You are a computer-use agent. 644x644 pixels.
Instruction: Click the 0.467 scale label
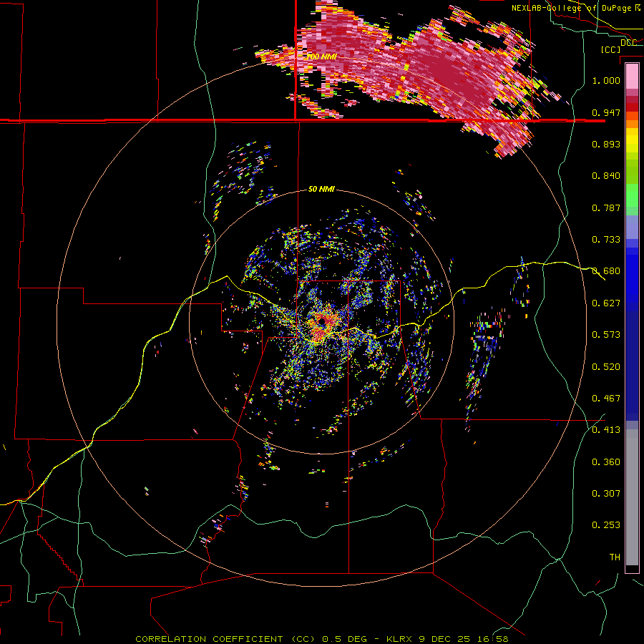pos(606,399)
